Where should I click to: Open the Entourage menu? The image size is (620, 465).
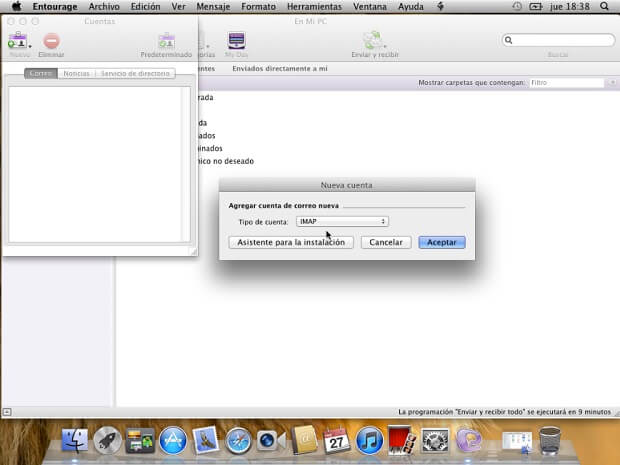tap(55, 7)
